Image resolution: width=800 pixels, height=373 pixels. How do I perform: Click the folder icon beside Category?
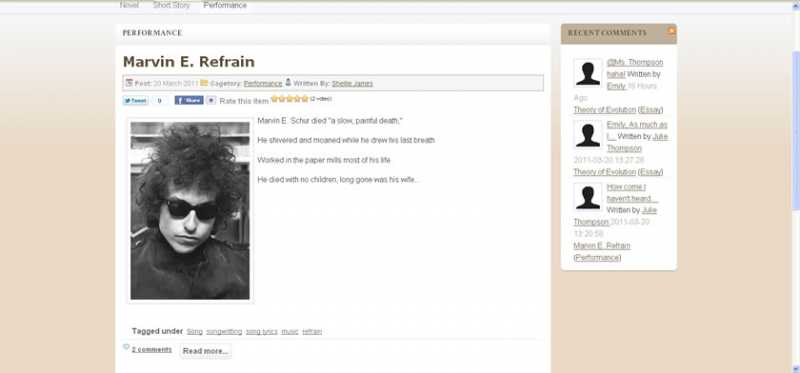coord(204,83)
